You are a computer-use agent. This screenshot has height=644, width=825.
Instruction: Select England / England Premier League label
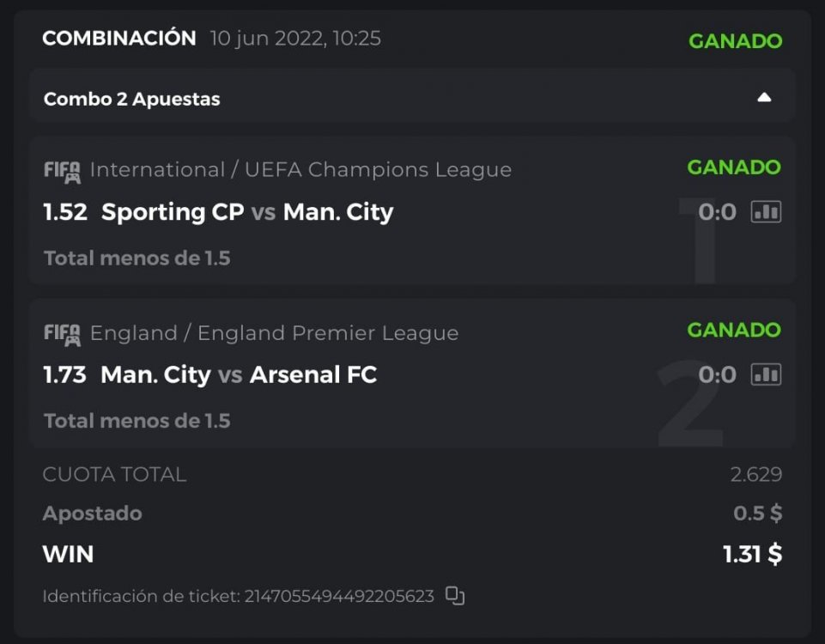pos(274,333)
